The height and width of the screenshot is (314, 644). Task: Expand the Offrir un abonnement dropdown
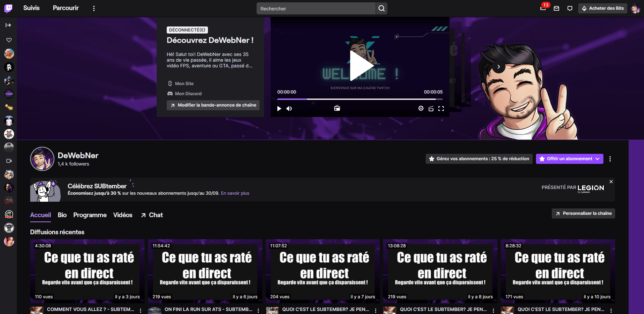coord(597,159)
